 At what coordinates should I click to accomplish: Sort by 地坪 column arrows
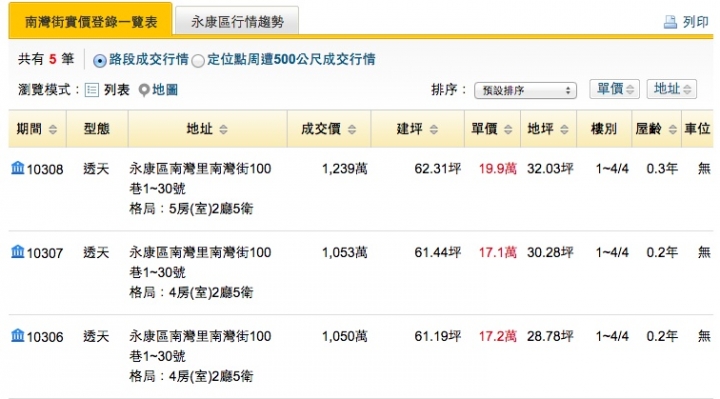[564, 129]
